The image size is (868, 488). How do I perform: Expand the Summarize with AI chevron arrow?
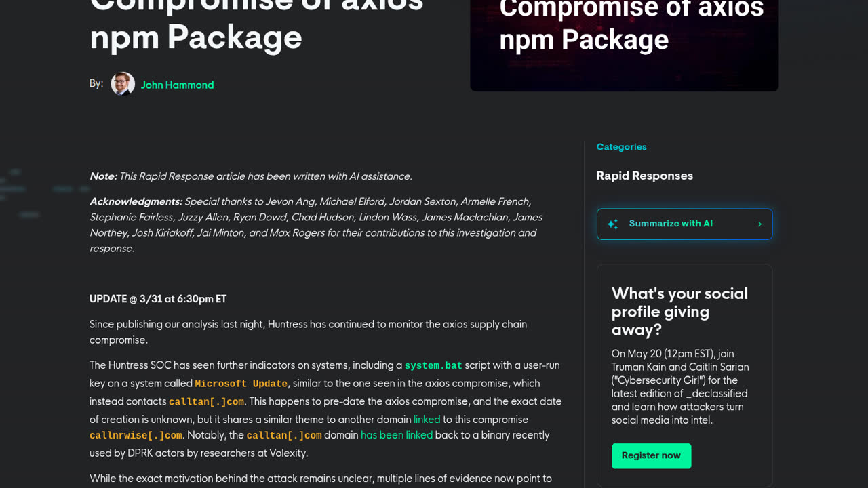759,224
